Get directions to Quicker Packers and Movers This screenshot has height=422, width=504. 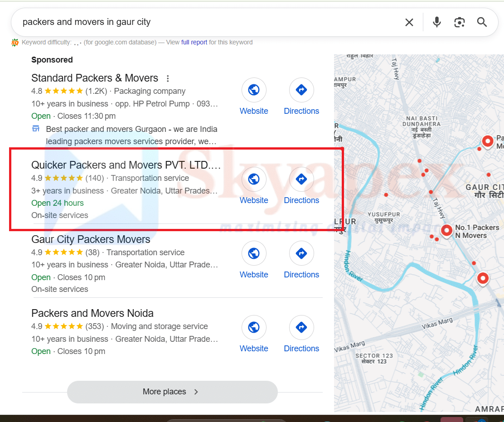[x=301, y=179]
